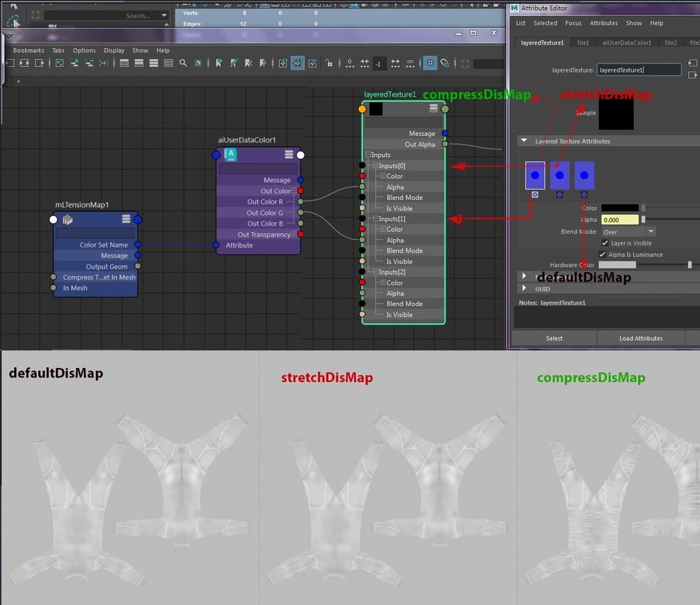700x605 pixels.
Task: Toggle the grid display toolbar icon
Action: (x=430, y=63)
